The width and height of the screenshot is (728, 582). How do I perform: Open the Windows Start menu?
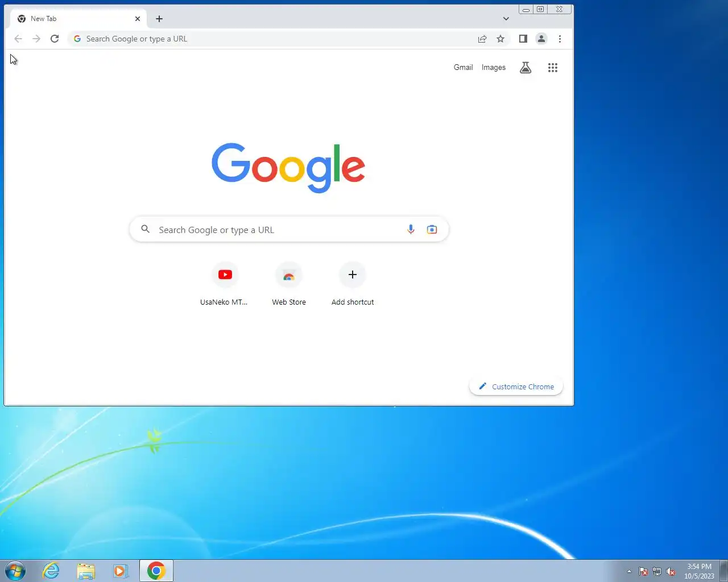pos(15,571)
